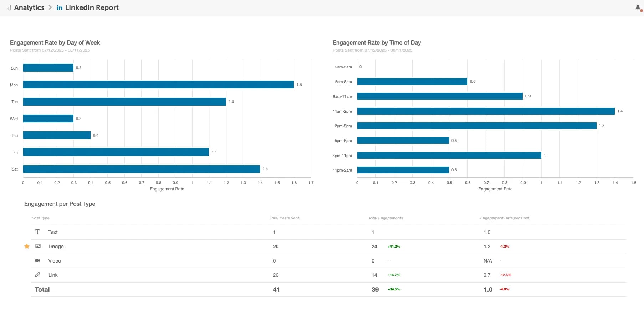Click the notification bell icon

tap(638, 7)
